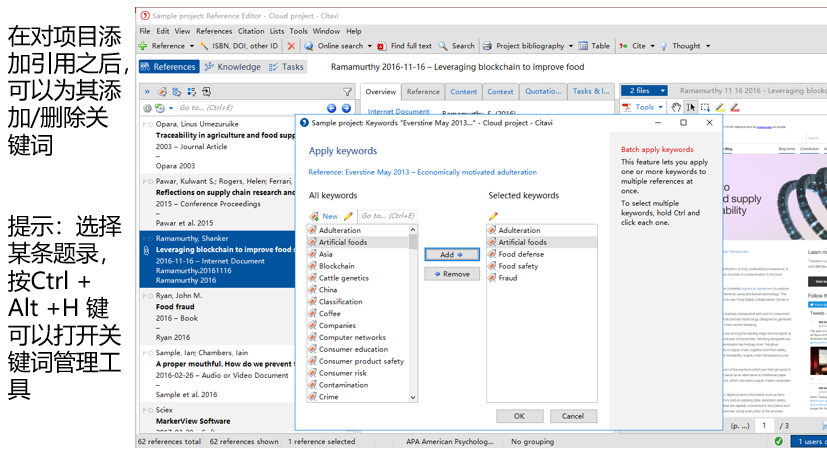Open the Thought dropdown arrow
The height and width of the screenshot is (452, 827).
pyautogui.click(x=708, y=46)
